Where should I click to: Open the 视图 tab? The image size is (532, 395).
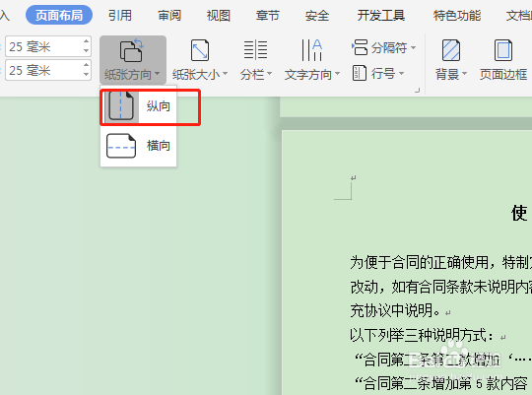click(x=219, y=16)
